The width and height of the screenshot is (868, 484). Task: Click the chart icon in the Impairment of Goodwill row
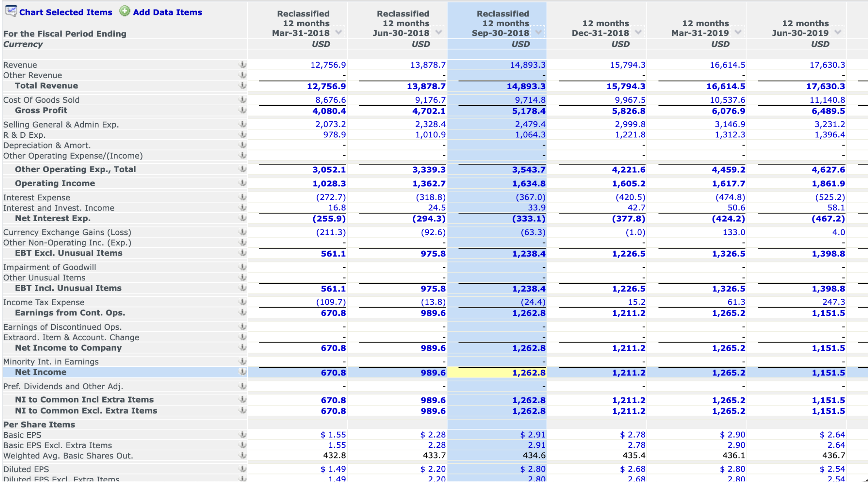coord(242,267)
